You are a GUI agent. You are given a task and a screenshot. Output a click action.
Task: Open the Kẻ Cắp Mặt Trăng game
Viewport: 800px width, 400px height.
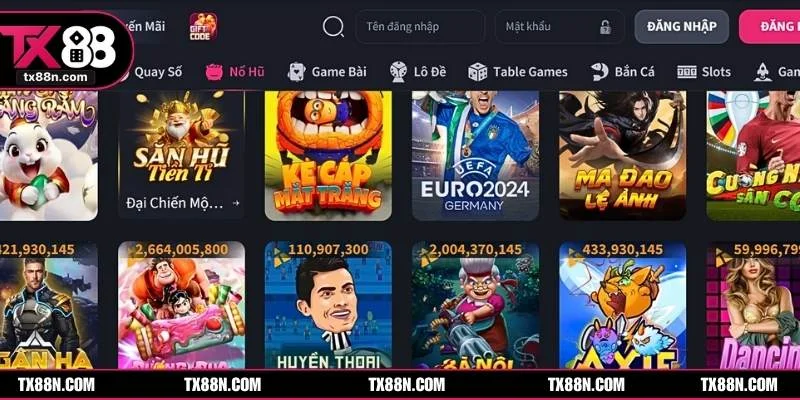point(328,156)
